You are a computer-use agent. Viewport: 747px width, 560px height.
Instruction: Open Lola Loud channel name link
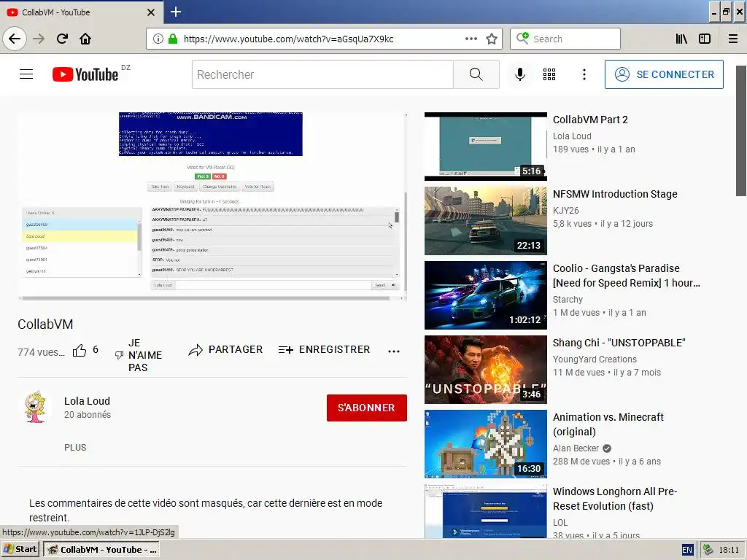click(88, 401)
